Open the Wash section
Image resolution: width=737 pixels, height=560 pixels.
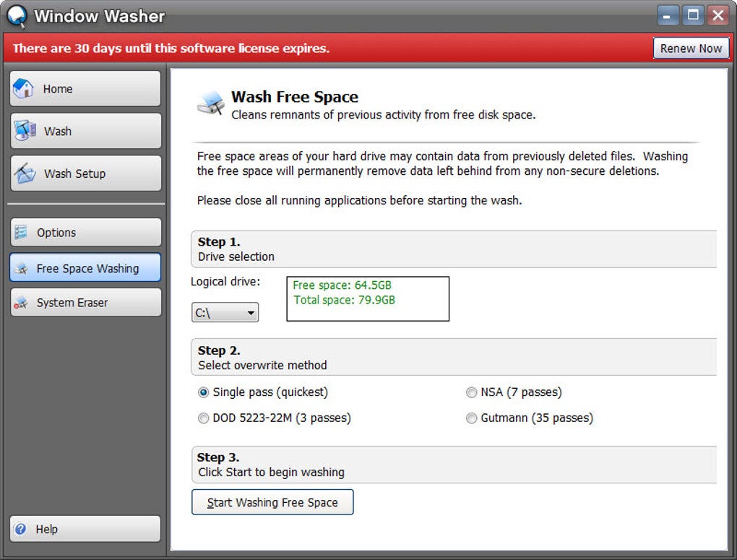(85, 131)
